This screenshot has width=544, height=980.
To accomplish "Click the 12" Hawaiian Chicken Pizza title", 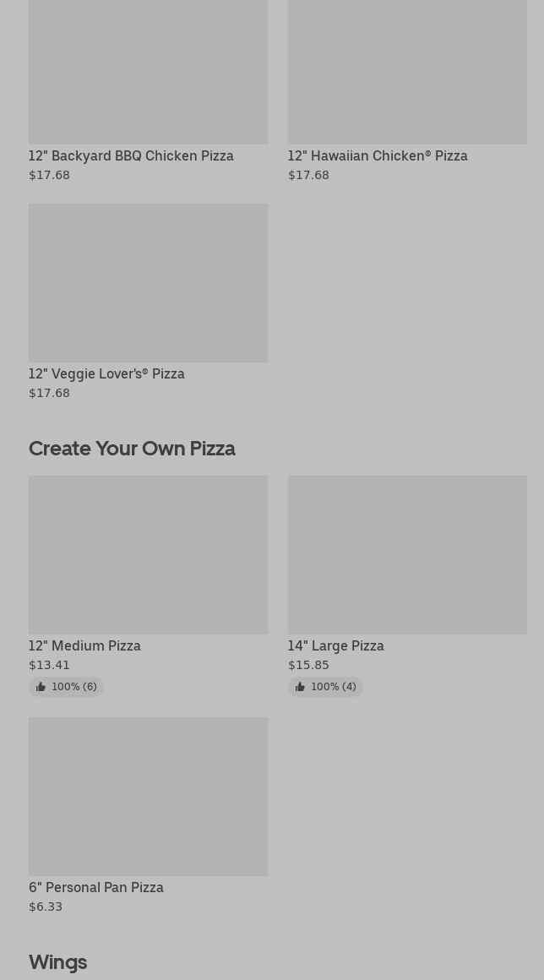I will coord(378,155).
